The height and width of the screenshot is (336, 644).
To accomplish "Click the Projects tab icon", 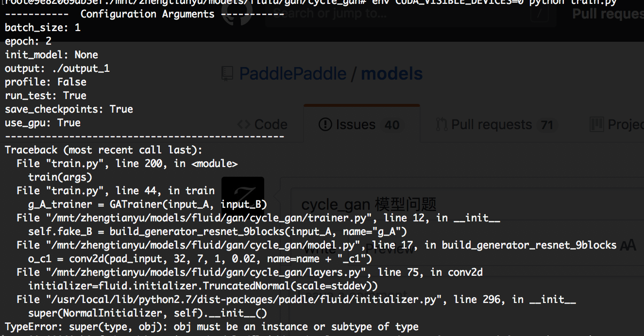I will point(596,124).
